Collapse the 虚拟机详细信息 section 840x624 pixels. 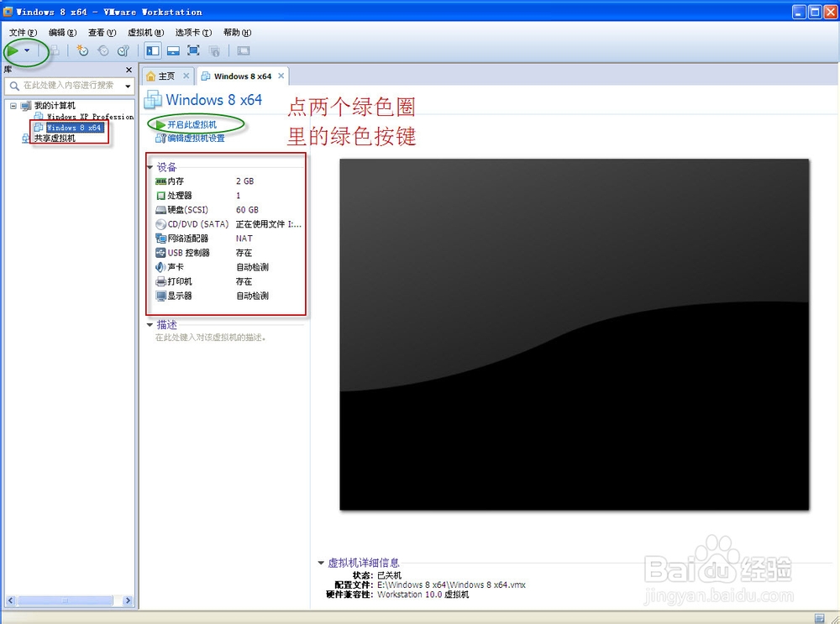321,563
